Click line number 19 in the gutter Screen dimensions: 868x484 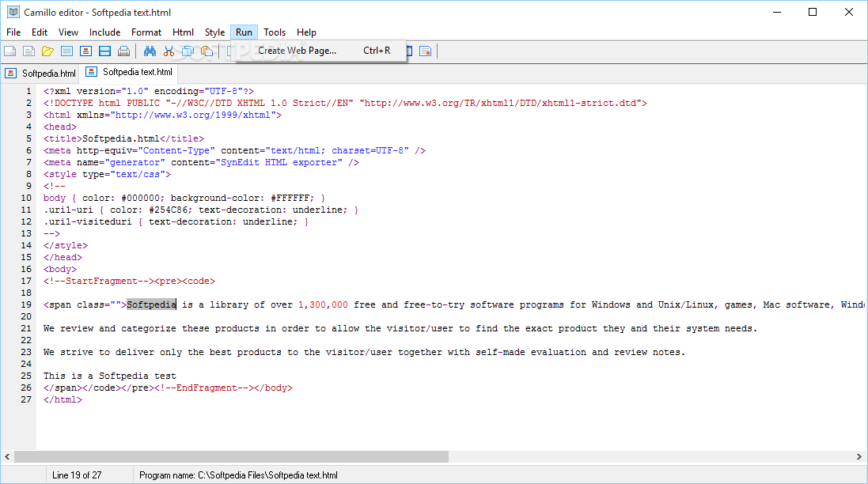26,304
